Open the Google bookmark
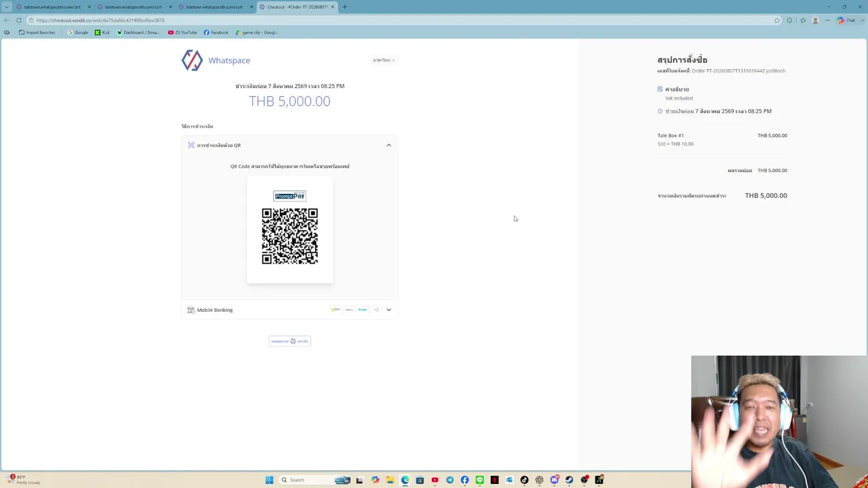 coord(78,33)
